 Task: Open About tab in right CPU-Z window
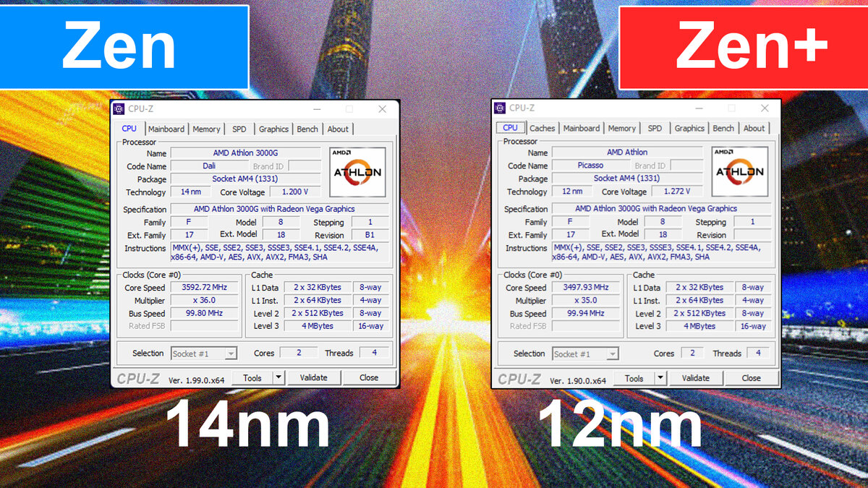point(754,129)
